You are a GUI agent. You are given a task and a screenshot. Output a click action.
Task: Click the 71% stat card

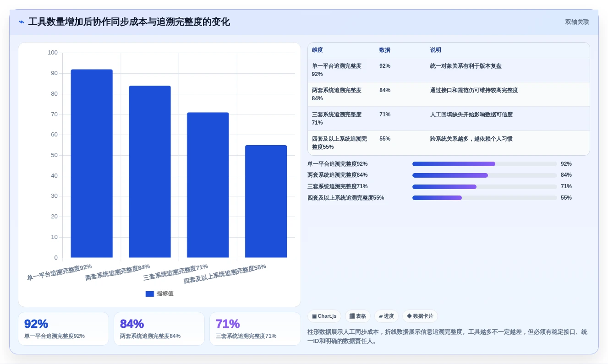(x=255, y=329)
